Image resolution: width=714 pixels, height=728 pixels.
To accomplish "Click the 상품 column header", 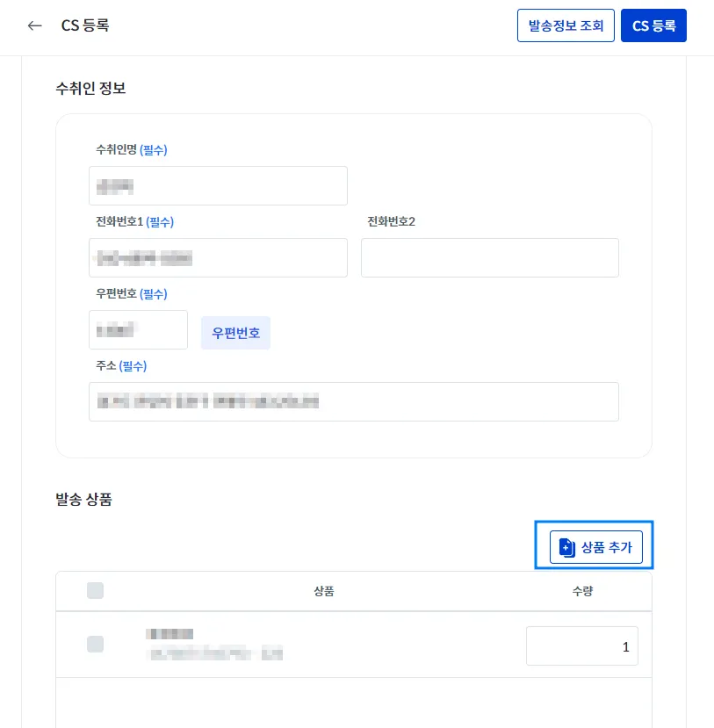I will [x=323, y=591].
